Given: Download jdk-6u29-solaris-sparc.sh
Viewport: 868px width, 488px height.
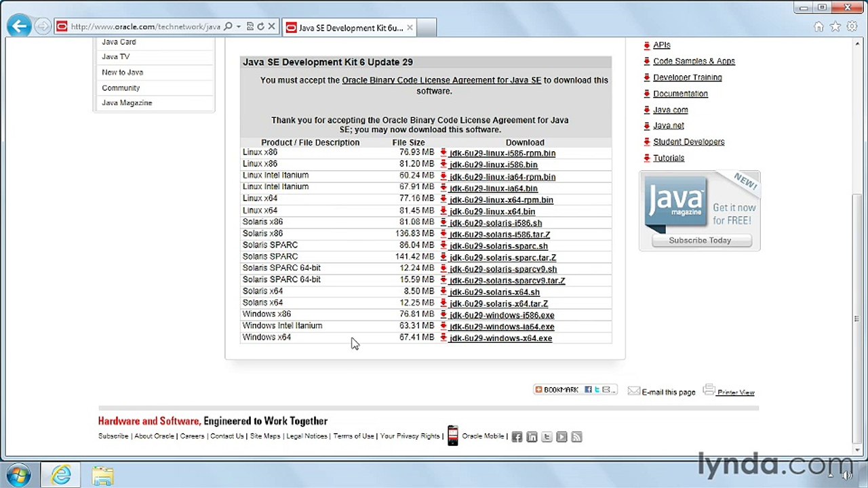Looking at the screenshot, I should coord(498,246).
